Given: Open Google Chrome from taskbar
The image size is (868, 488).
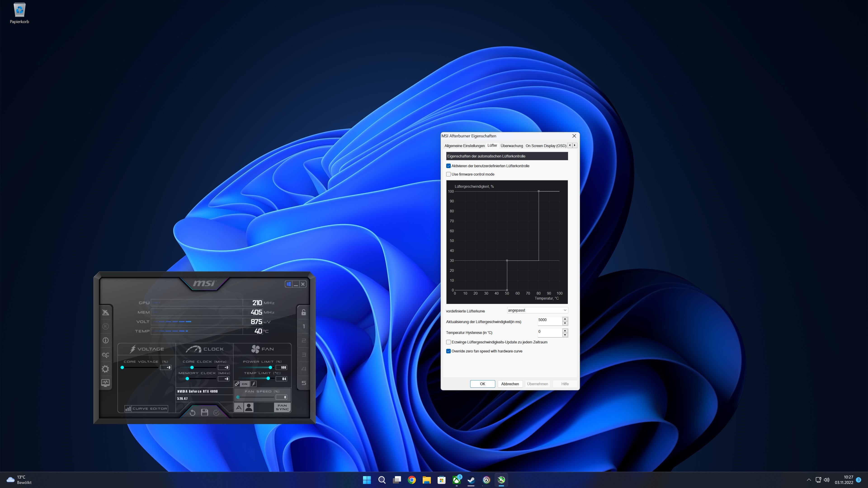Looking at the screenshot, I should (412, 480).
